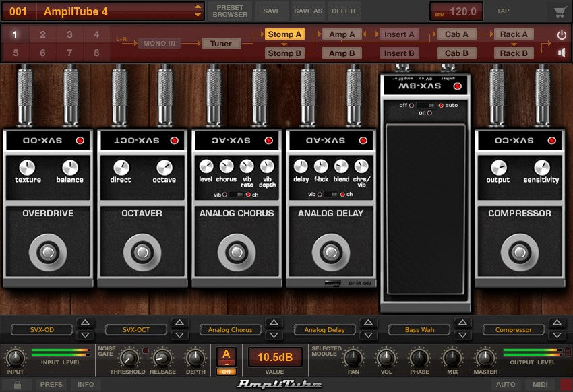Viewport: 573px width, 392px height.
Task: Stomp the Analog Delay footswitch
Action: [330, 253]
